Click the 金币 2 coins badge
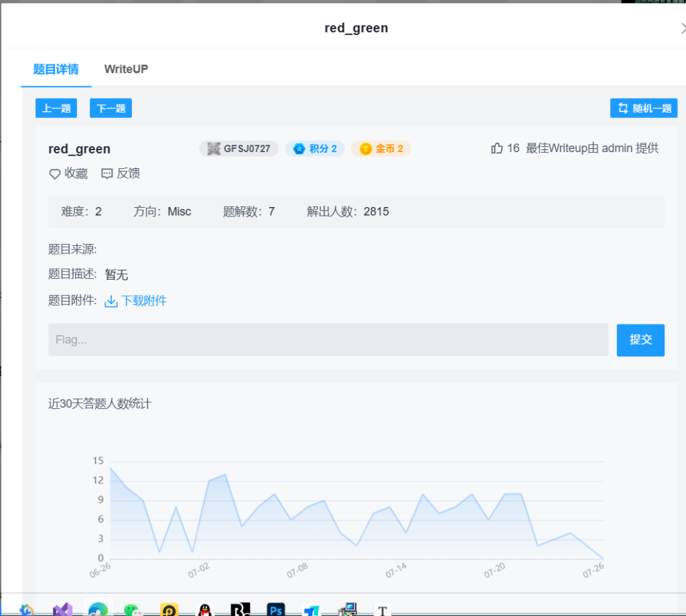The image size is (686, 616). (381, 148)
